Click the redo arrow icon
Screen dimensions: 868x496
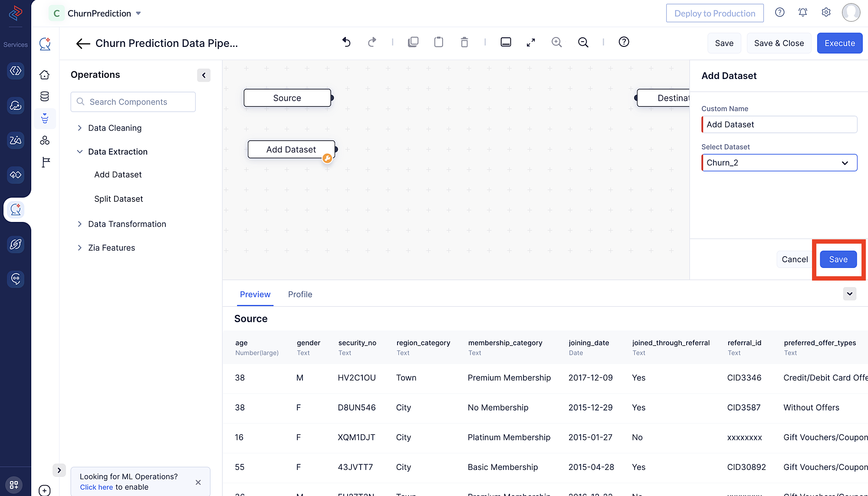372,42
